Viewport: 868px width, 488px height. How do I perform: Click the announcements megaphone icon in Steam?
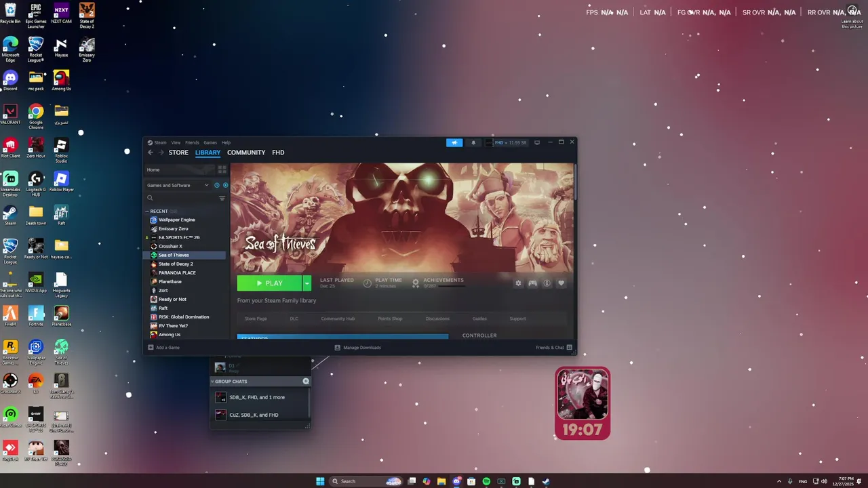[x=454, y=142]
